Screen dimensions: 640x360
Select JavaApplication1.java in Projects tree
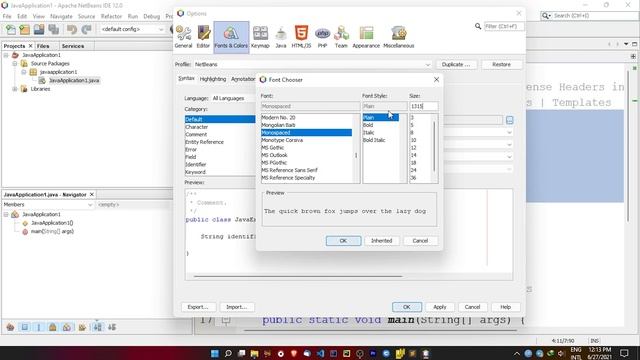pos(74,80)
